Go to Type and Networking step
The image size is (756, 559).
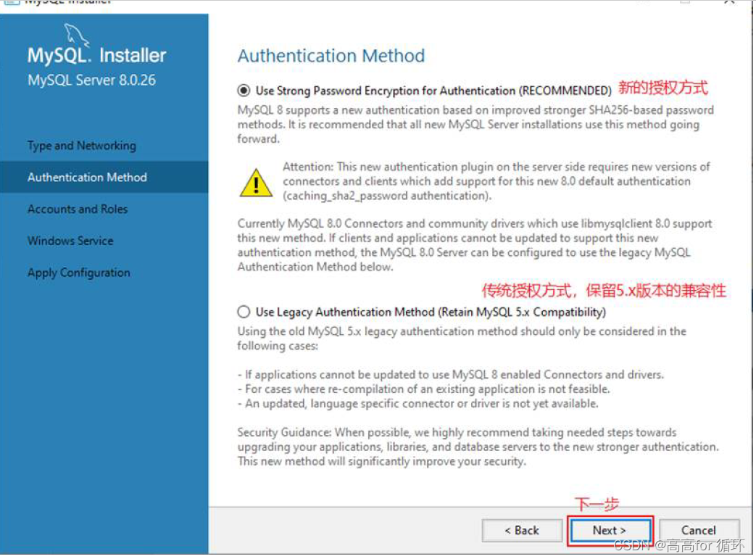(81, 146)
